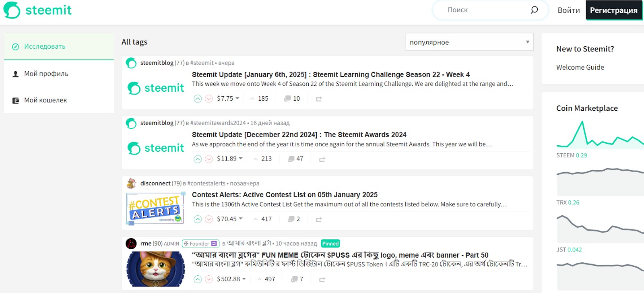Click the STEEM 0.29 price chart
644x293 pixels.
pyautogui.click(x=600, y=134)
